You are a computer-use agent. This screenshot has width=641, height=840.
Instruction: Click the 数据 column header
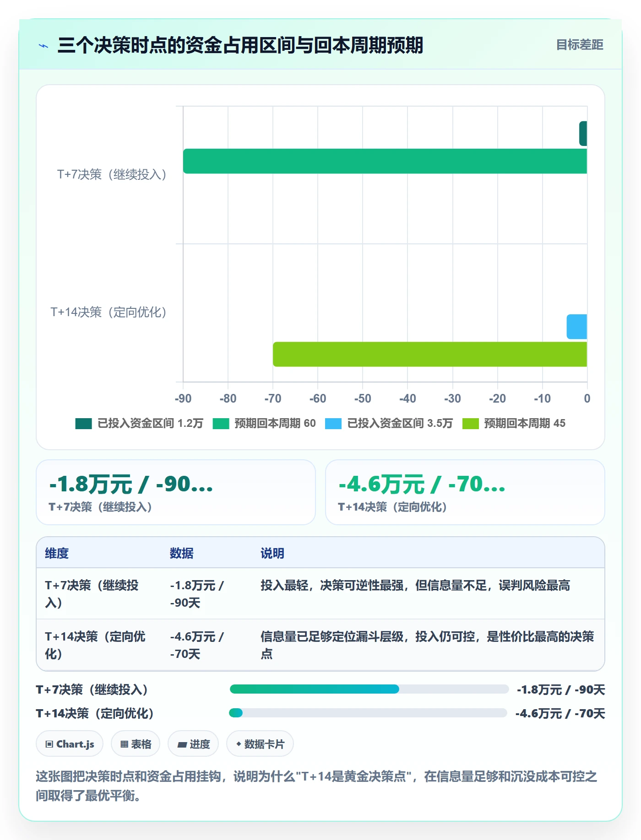pos(182,553)
